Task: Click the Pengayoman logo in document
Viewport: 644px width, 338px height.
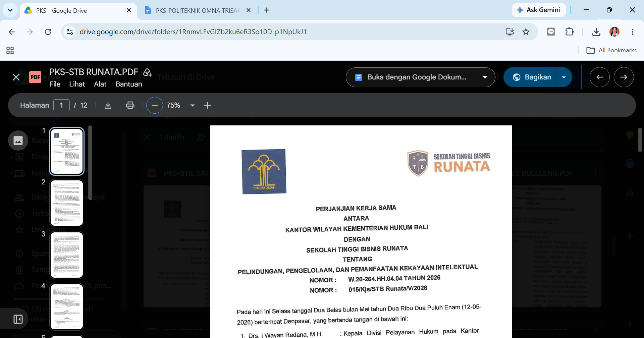Action: pyautogui.click(x=264, y=171)
